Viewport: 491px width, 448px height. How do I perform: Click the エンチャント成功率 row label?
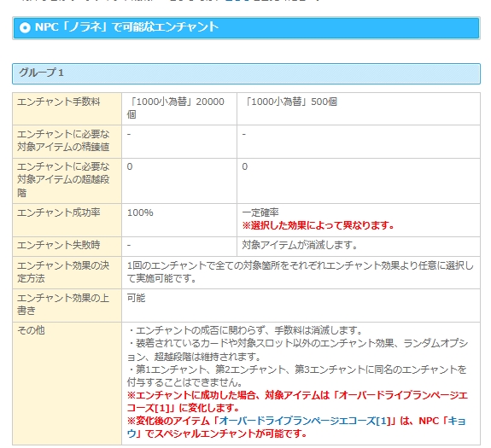tap(67, 220)
